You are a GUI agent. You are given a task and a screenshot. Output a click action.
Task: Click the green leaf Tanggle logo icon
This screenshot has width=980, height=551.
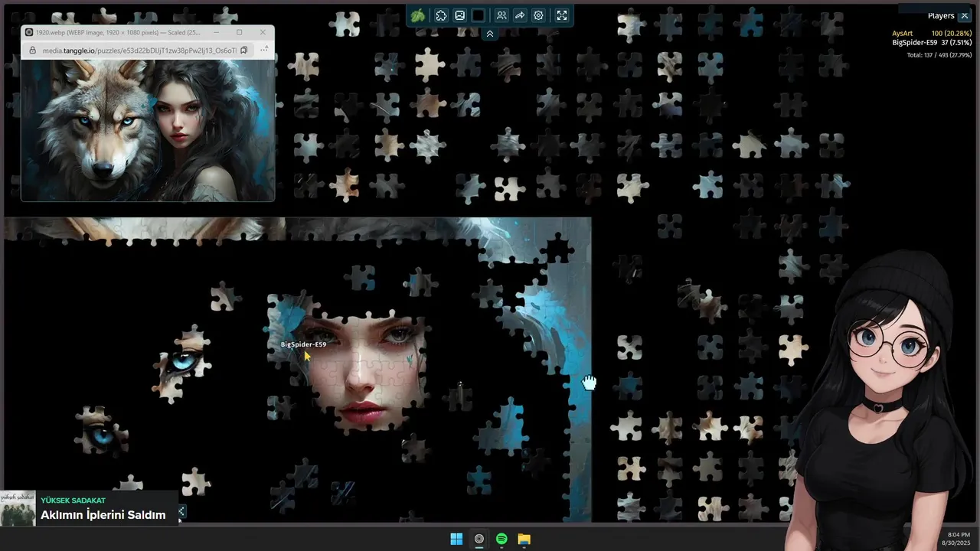pyautogui.click(x=418, y=15)
